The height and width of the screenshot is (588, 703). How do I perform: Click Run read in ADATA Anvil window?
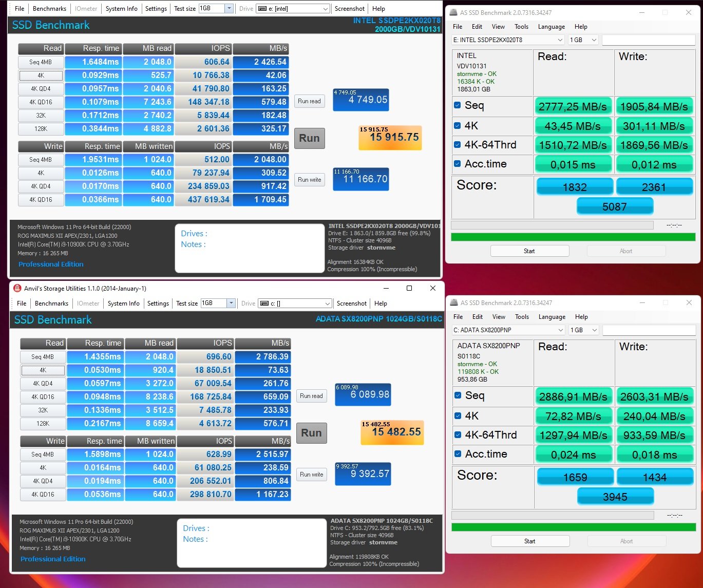311,396
